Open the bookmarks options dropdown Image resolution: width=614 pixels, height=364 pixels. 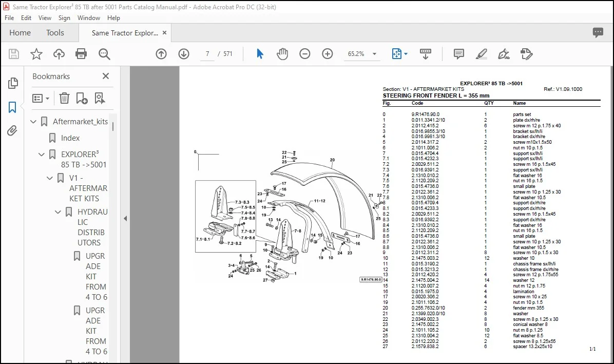[41, 98]
